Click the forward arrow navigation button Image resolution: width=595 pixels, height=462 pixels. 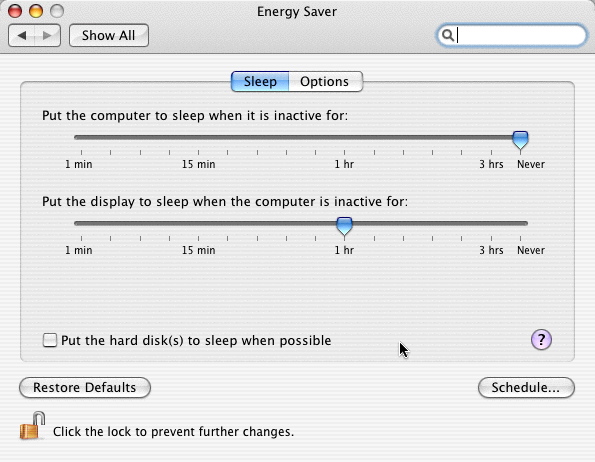click(x=47, y=35)
